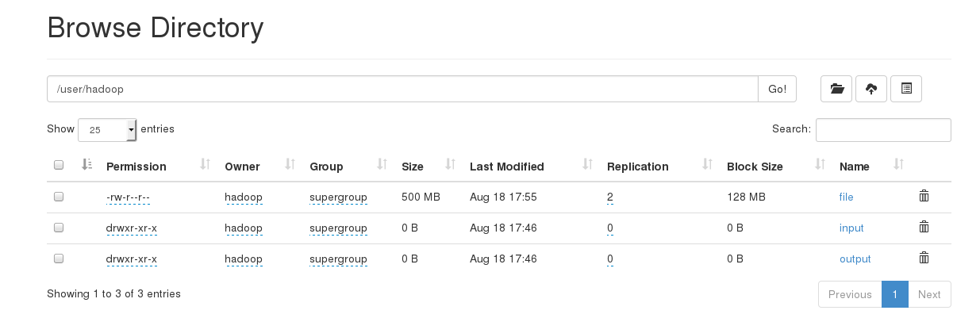The width and height of the screenshot is (980, 318).
Task: Click the upload files cloud icon
Action: click(871, 89)
